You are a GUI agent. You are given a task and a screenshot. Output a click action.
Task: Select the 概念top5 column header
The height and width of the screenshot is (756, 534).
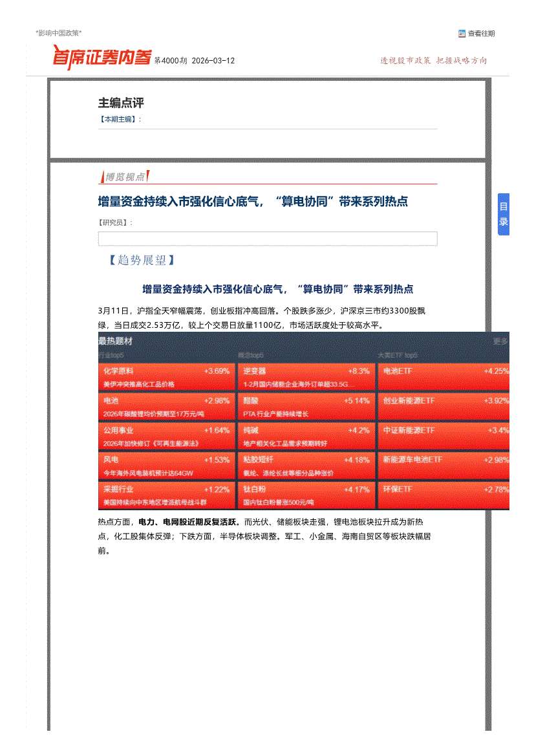tap(251, 356)
